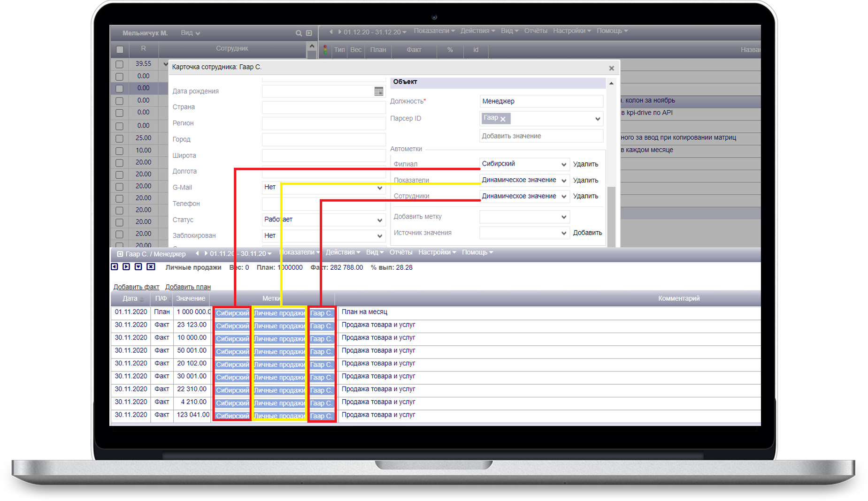Remove the Гаар tag from Парсер ID

click(503, 119)
